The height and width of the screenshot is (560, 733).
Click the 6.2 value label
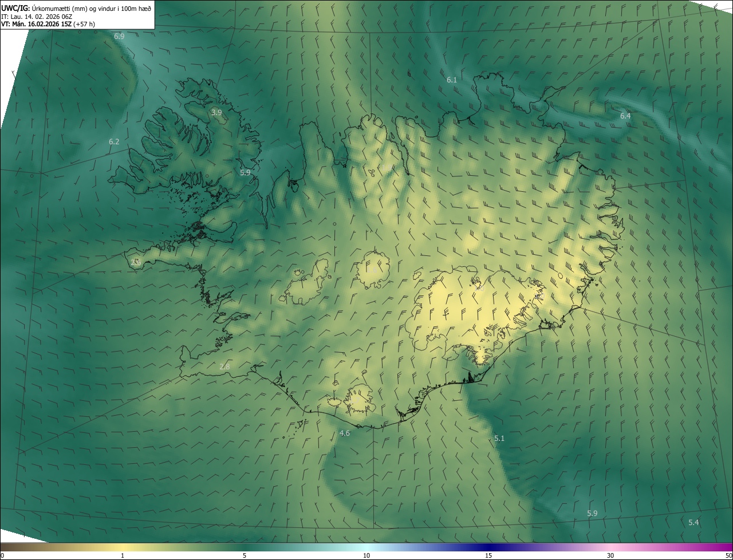114,142
